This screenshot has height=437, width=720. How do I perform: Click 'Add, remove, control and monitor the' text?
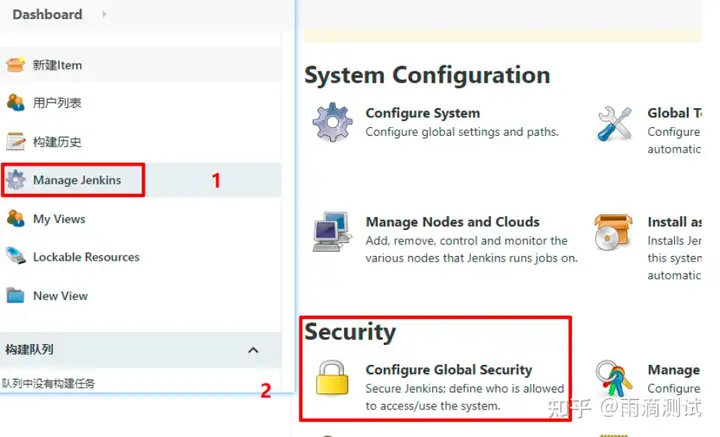coord(467,241)
